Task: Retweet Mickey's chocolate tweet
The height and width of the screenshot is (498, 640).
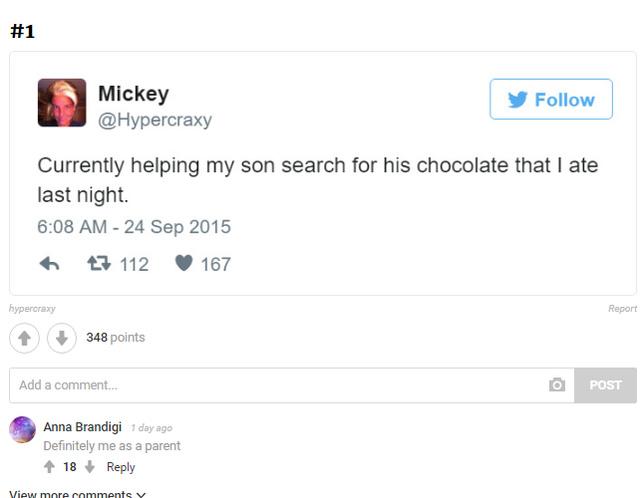Action: [99, 264]
